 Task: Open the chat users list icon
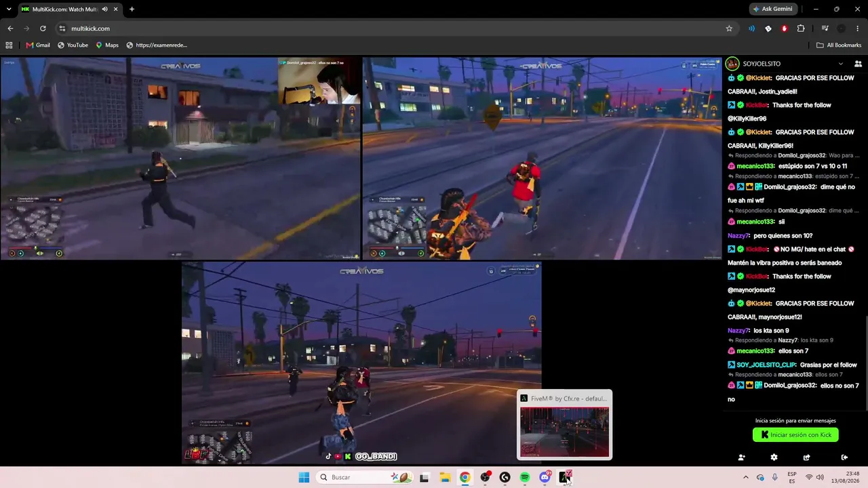click(858, 64)
